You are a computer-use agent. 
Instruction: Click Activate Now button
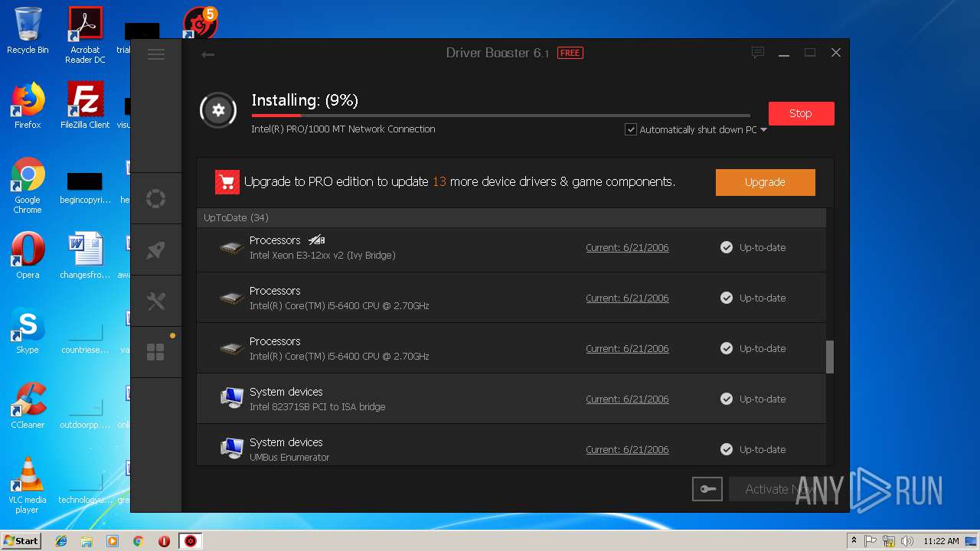point(779,489)
